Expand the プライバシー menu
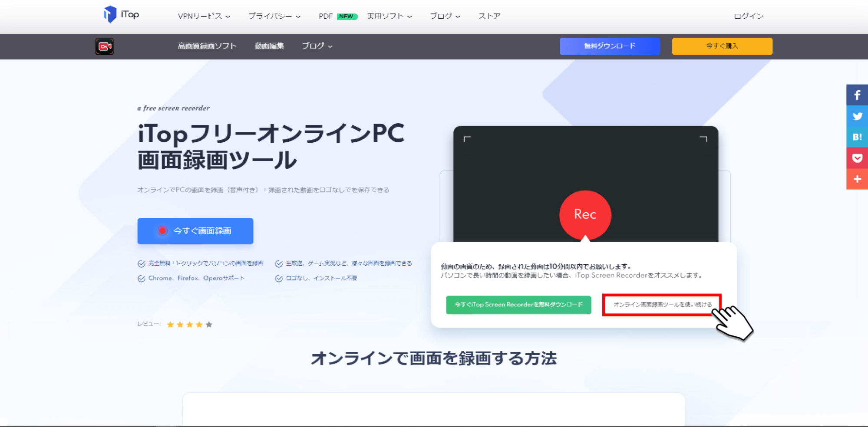 pyautogui.click(x=274, y=16)
